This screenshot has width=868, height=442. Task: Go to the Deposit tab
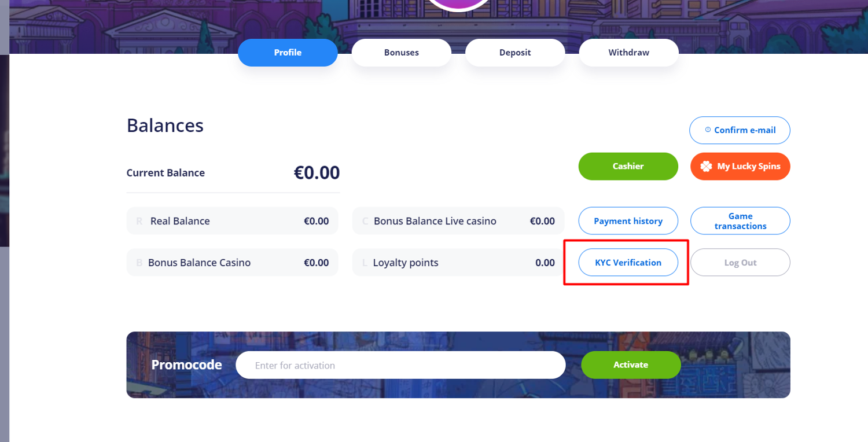coord(514,53)
